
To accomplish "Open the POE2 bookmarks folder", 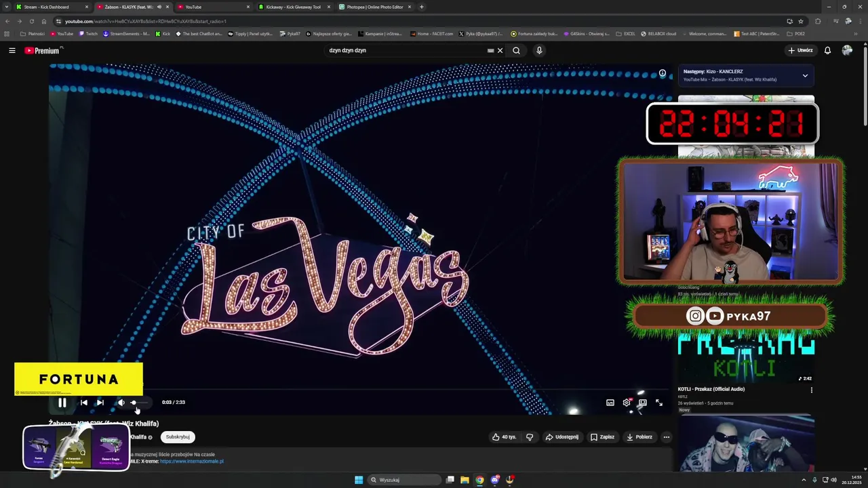I will point(796,33).
